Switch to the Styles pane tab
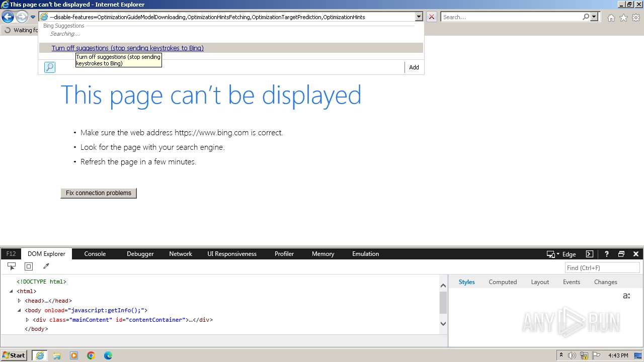The height and width of the screenshot is (362, 644). (x=466, y=282)
